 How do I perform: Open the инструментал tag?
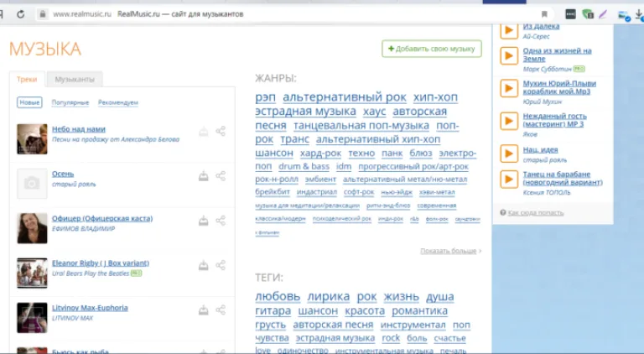click(x=413, y=325)
